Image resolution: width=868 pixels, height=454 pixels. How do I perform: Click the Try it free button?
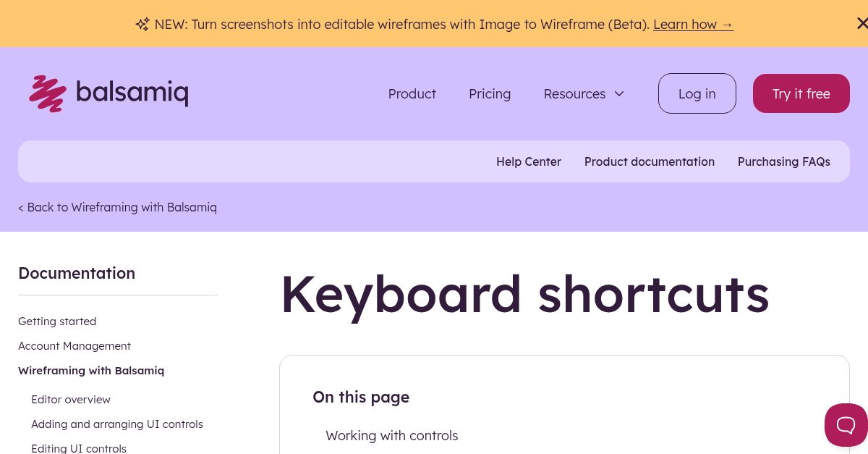click(801, 93)
